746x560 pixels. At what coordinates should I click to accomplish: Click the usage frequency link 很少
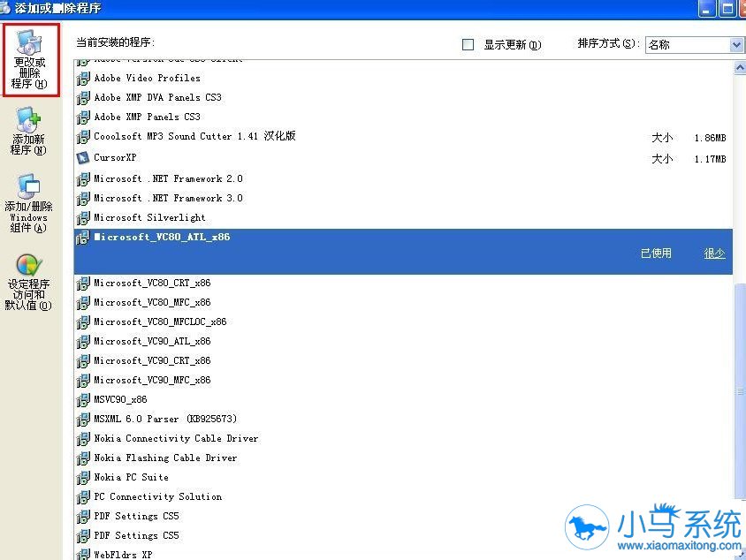pos(714,254)
